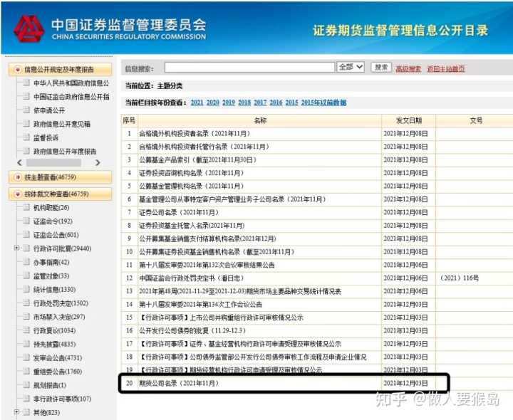This screenshot has width=513, height=420.
Task: Open 监督投诉 tree item
Action: point(46,138)
